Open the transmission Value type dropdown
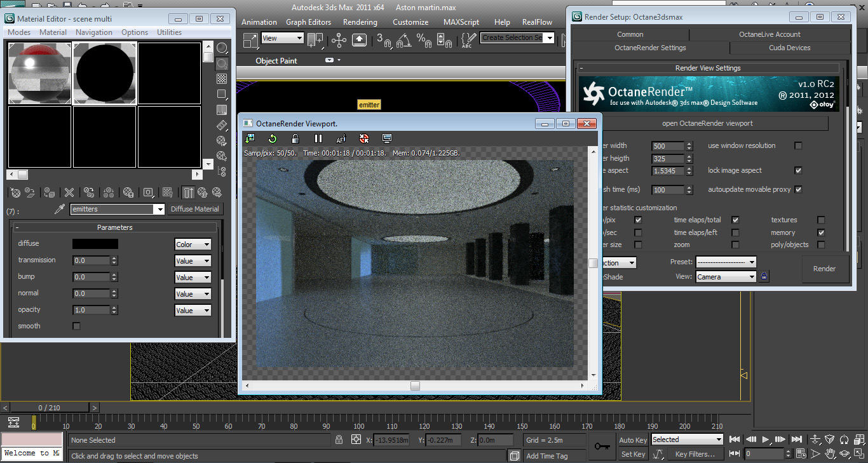Image resolution: width=868 pixels, height=463 pixels. click(193, 261)
